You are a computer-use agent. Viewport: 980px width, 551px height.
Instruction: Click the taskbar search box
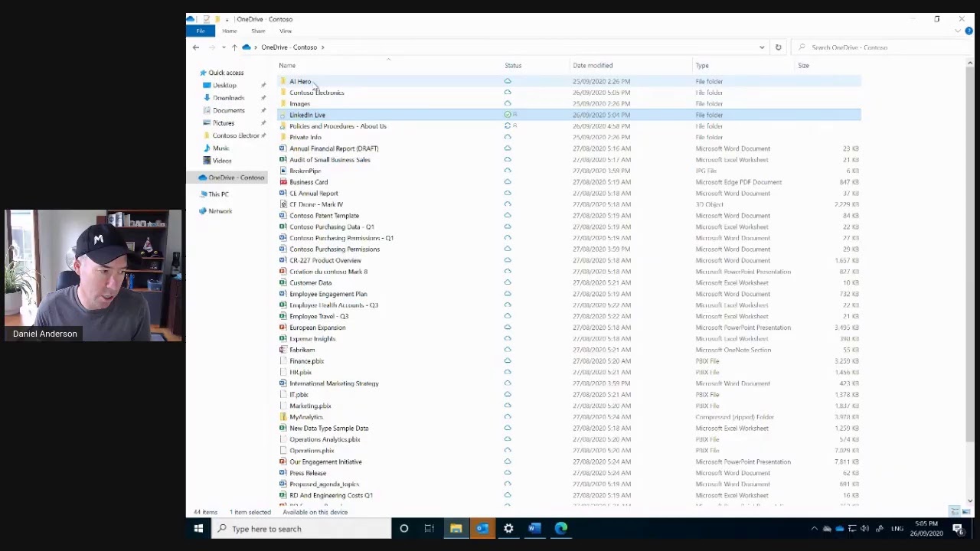302,529
